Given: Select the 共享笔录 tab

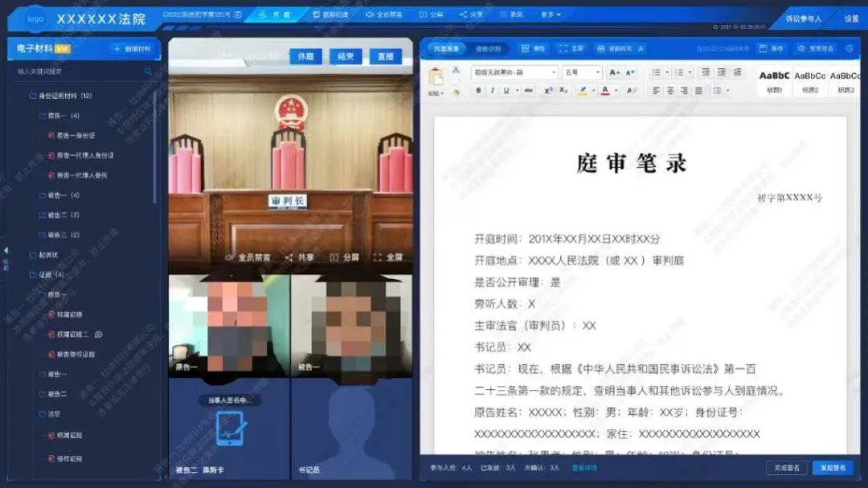Looking at the screenshot, I should (446, 49).
